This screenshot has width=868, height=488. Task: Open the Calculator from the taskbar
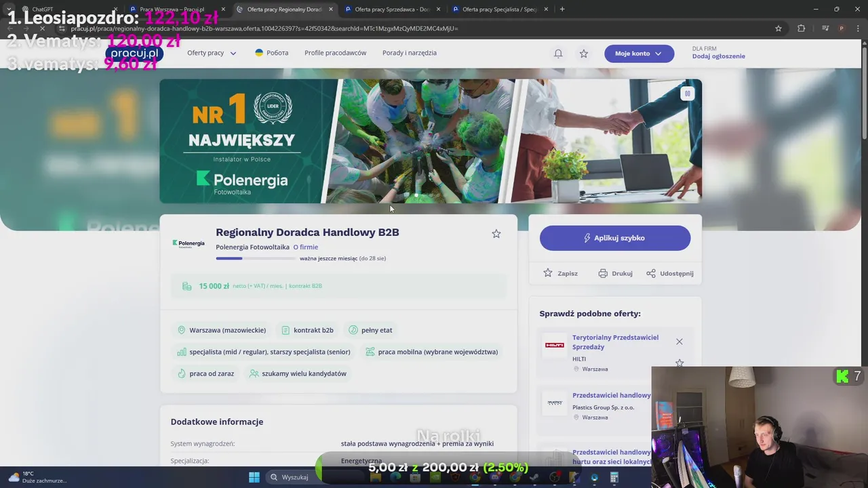(614, 477)
